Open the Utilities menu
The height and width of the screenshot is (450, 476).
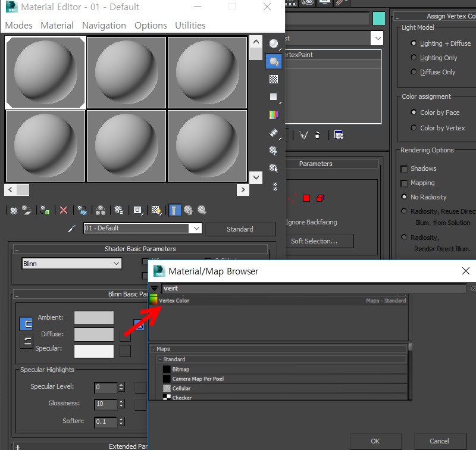[190, 26]
